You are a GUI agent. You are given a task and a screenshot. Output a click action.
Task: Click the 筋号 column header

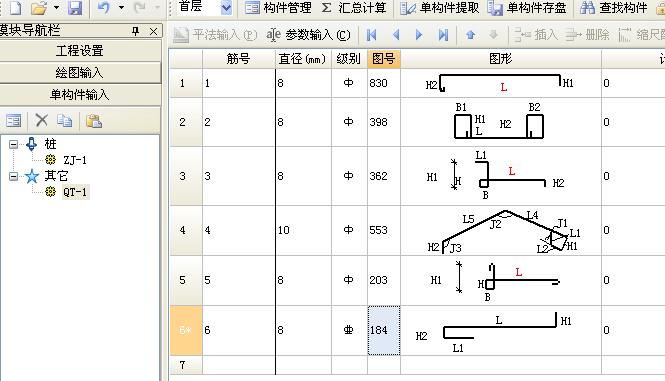coord(239,59)
